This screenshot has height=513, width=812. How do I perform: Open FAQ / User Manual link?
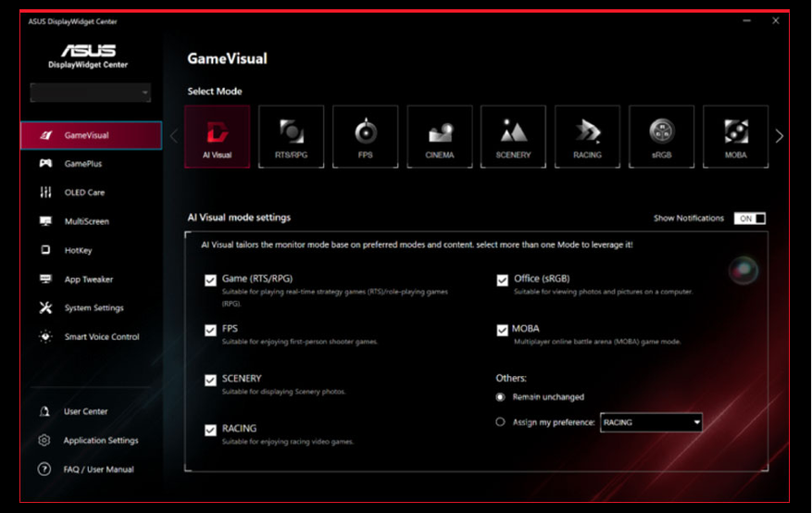pos(98,469)
